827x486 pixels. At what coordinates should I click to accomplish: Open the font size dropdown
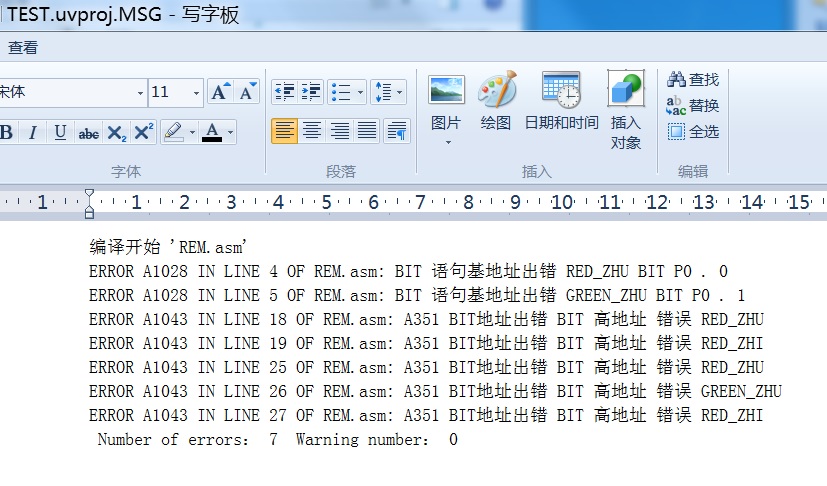click(196, 93)
